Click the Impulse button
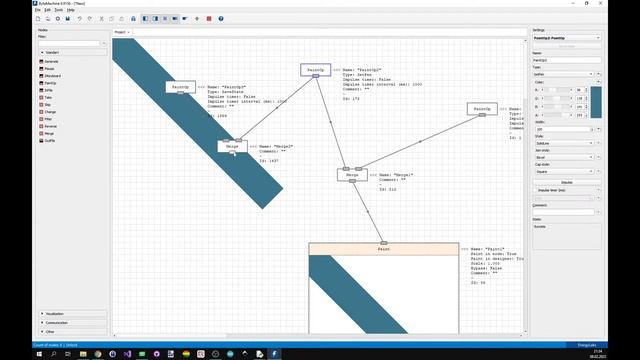The height and width of the screenshot is (360, 640). [567, 182]
